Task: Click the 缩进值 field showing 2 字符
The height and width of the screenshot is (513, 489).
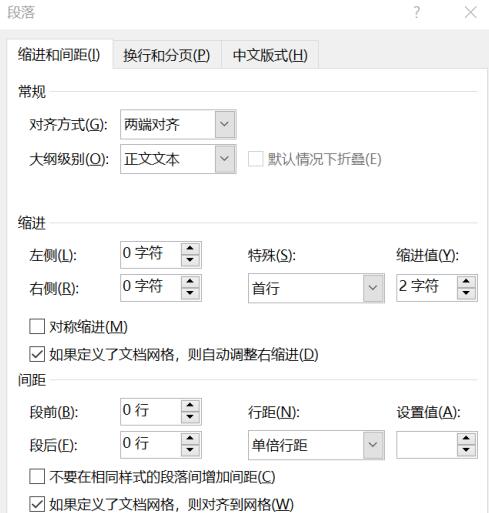Action: 427,288
